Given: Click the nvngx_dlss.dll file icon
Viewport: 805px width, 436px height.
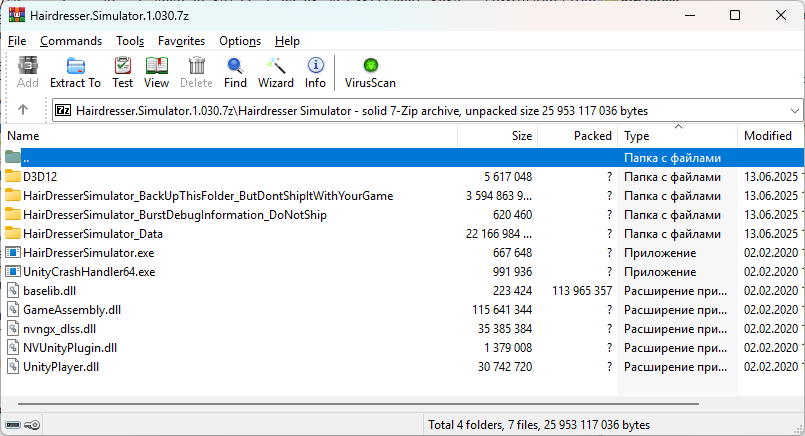Looking at the screenshot, I should pyautogui.click(x=13, y=329).
